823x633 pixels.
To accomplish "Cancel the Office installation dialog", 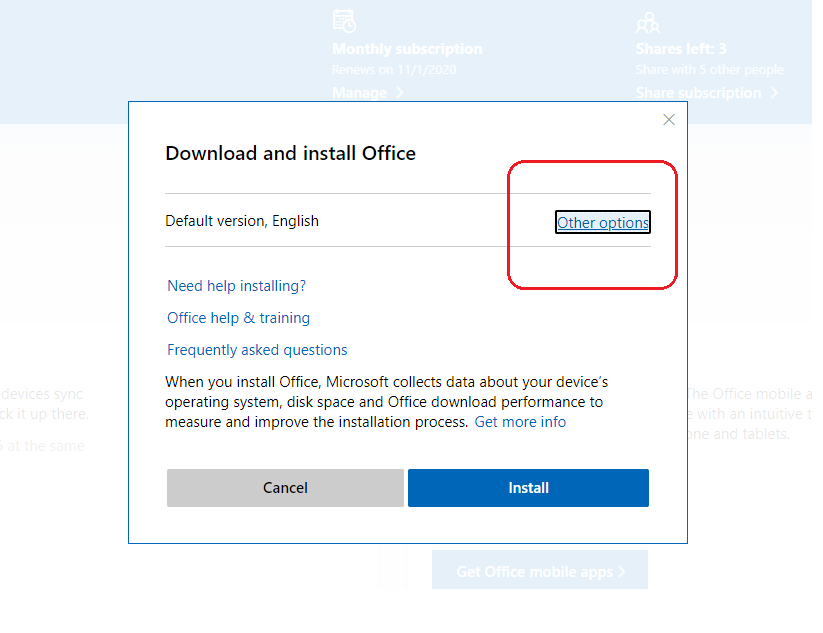I will (285, 488).
